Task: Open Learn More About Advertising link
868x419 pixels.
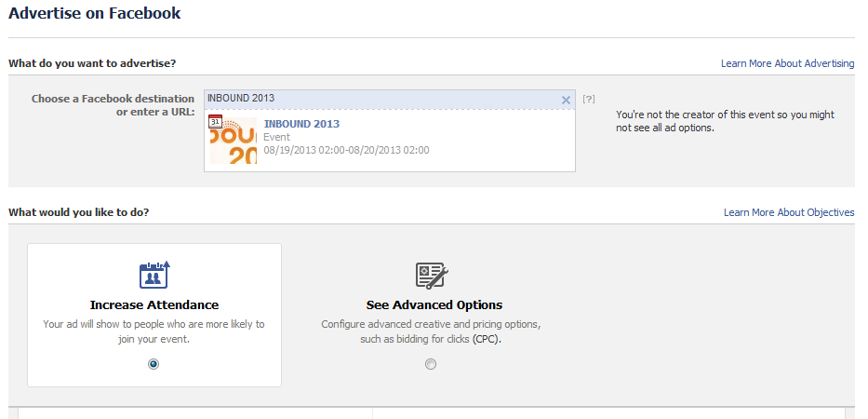Action: tap(787, 63)
